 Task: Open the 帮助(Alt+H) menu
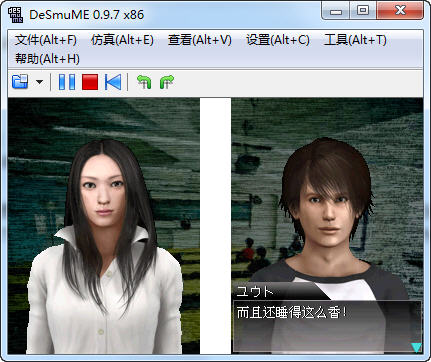(x=47, y=59)
